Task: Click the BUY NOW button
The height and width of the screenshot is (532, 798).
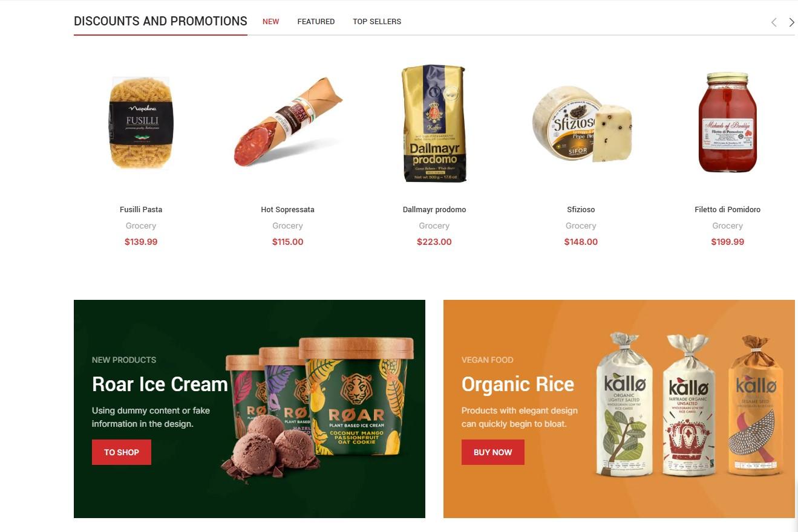Action: coord(493,452)
